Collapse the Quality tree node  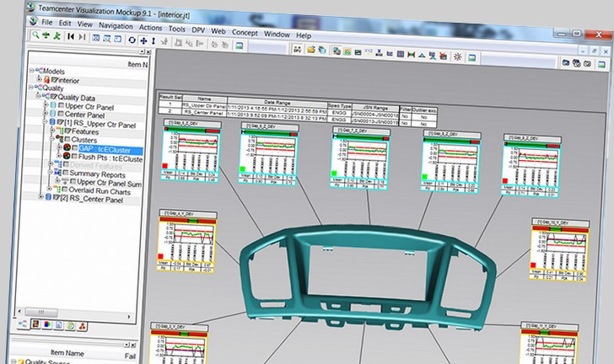pyautogui.click(x=31, y=88)
